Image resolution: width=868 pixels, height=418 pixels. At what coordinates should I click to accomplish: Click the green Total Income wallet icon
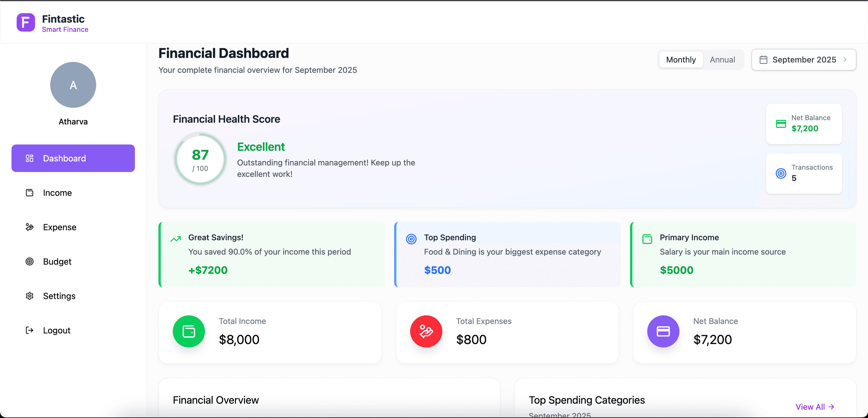[x=189, y=331]
